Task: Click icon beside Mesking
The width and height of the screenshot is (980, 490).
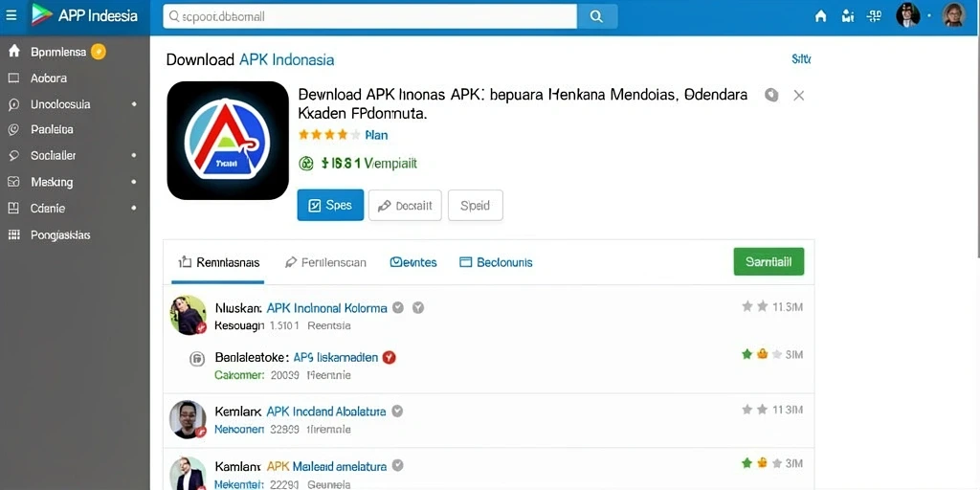Action: [x=13, y=182]
